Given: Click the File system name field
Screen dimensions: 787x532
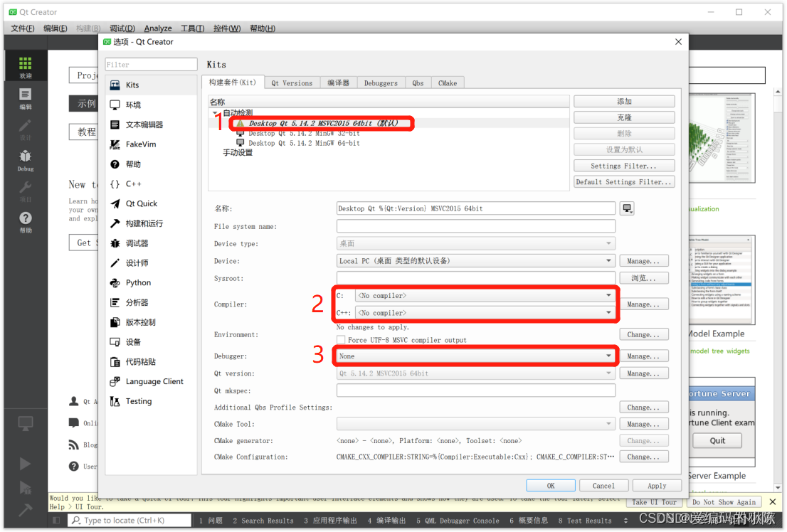Looking at the screenshot, I should (x=476, y=226).
